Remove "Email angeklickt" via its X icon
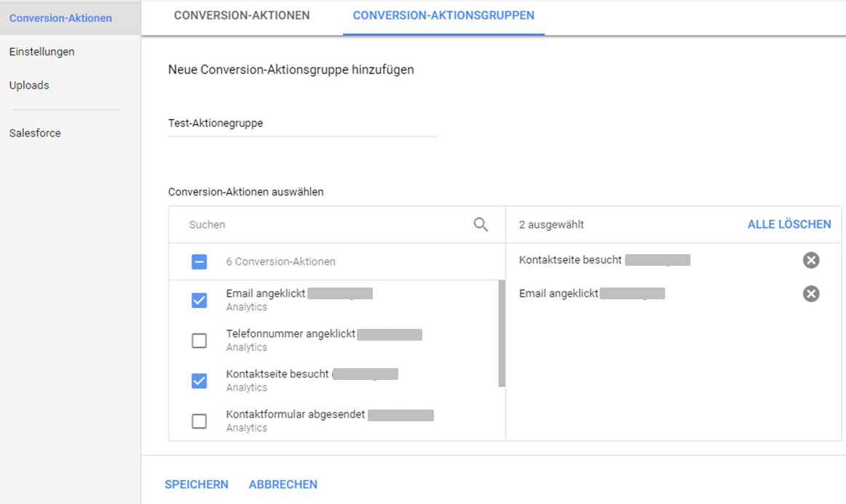This screenshot has width=846, height=504. point(811,293)
